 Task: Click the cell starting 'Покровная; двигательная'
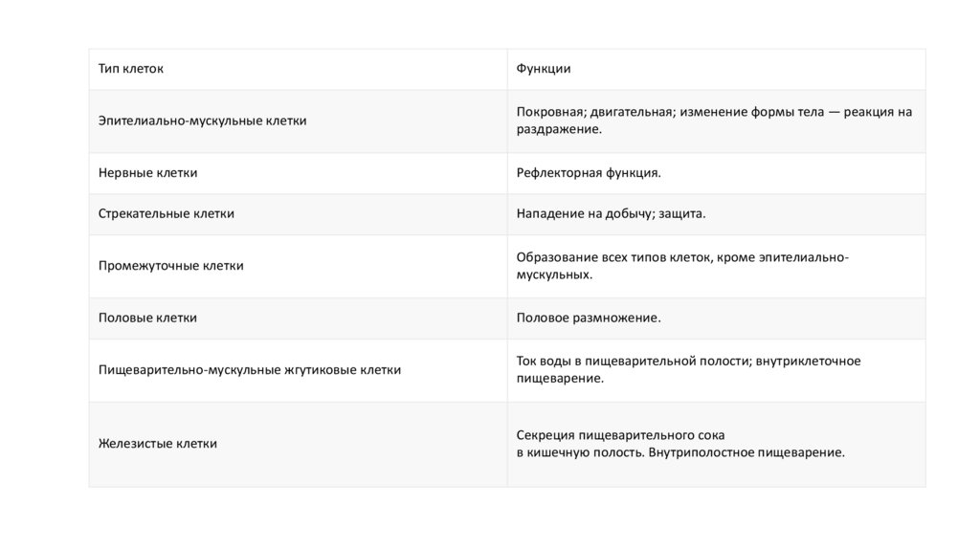coord(714,121)
